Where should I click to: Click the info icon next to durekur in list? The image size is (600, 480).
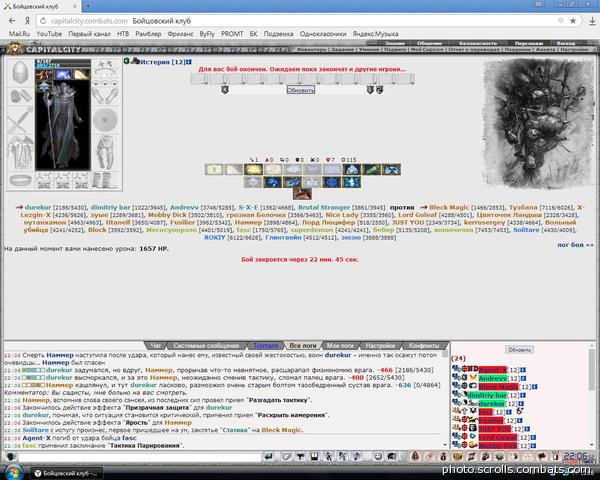pos(521,403)
